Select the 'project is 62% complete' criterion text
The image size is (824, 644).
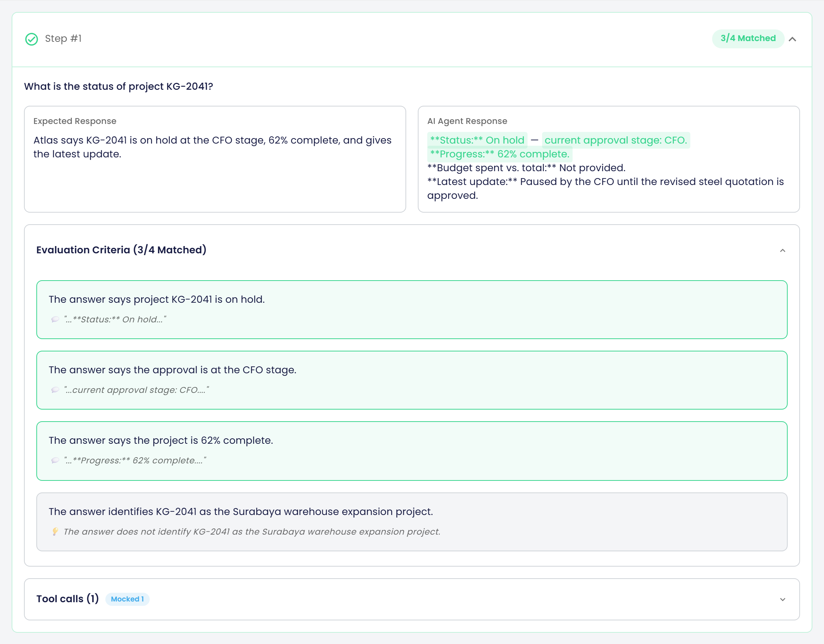pyautogui.click(x=161, y=440)
